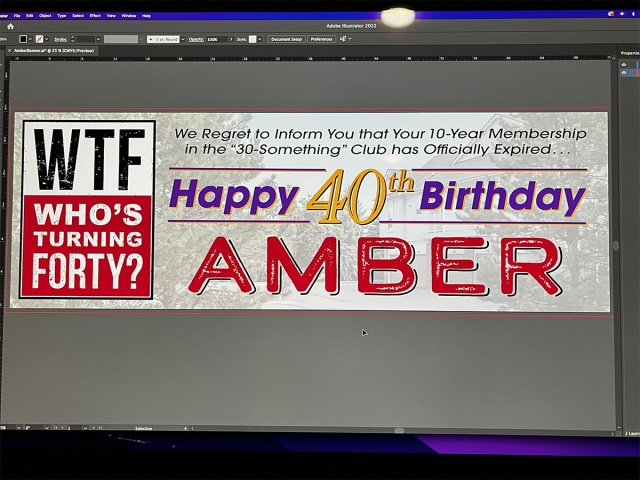
Task: Open the Select menu
Action: 78,16
